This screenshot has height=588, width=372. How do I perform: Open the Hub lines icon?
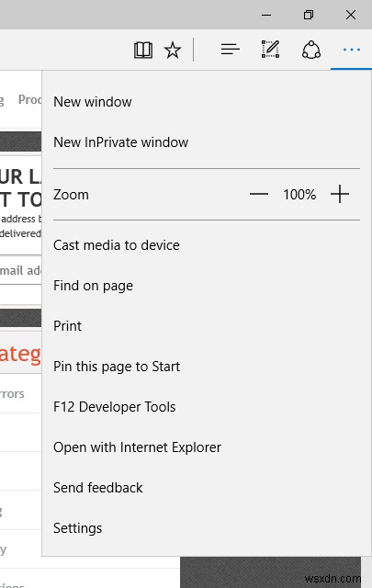click(231, 50)
